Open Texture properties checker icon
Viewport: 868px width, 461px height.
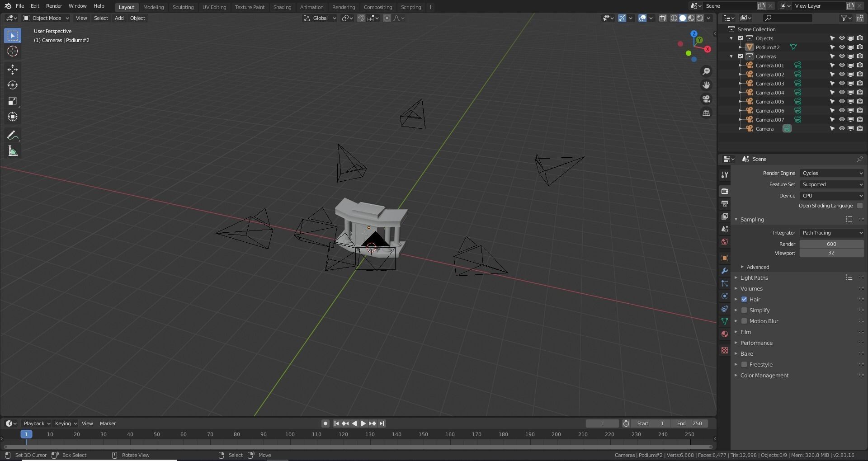point(725,350)
